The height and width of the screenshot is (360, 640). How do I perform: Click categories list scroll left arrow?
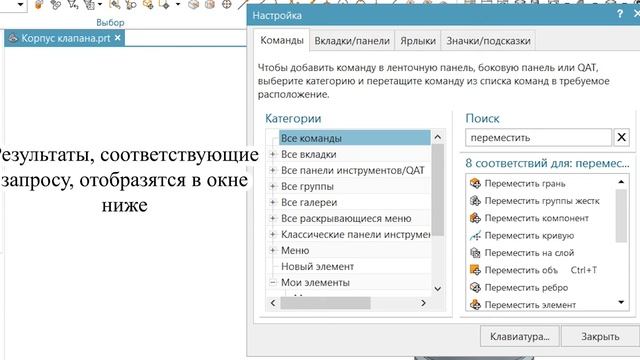pos(273,303)
